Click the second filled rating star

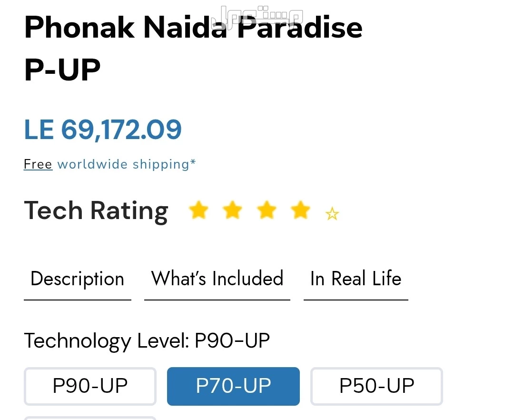pyautogui.click(x=232, y=210)
